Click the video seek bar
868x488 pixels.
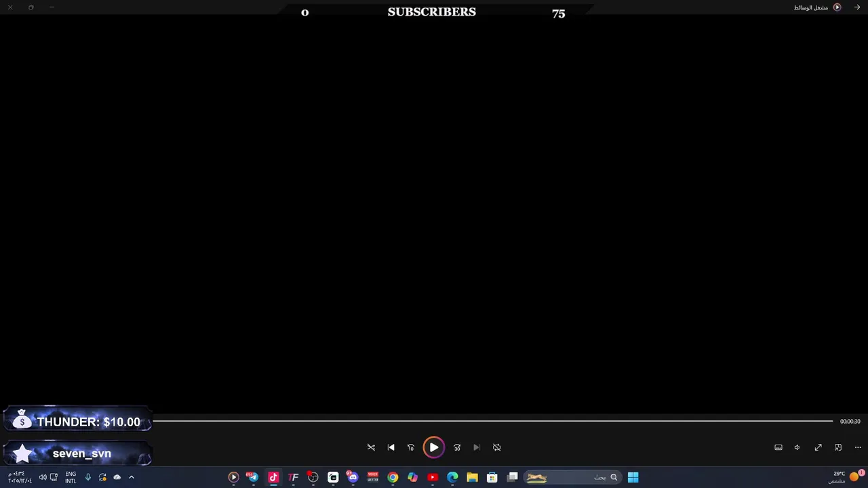pyautogui.click(x=493, y=421)
